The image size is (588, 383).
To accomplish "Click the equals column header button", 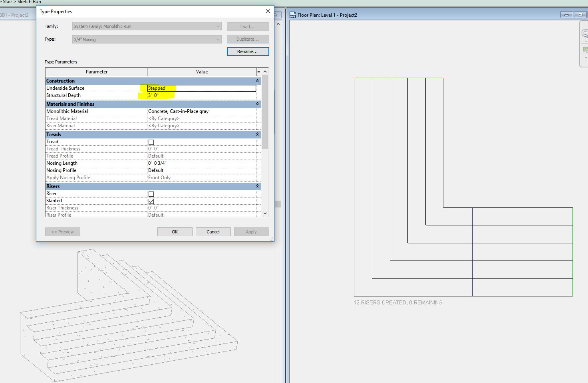I will coord(258,72).
